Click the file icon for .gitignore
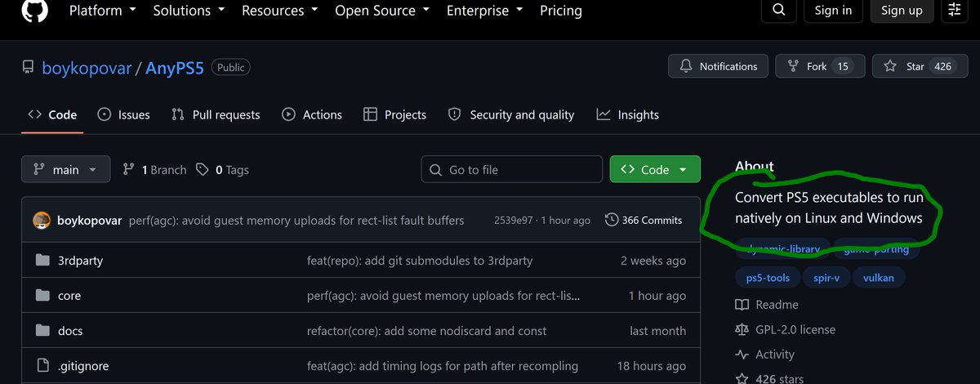 (x=42, y=366)
